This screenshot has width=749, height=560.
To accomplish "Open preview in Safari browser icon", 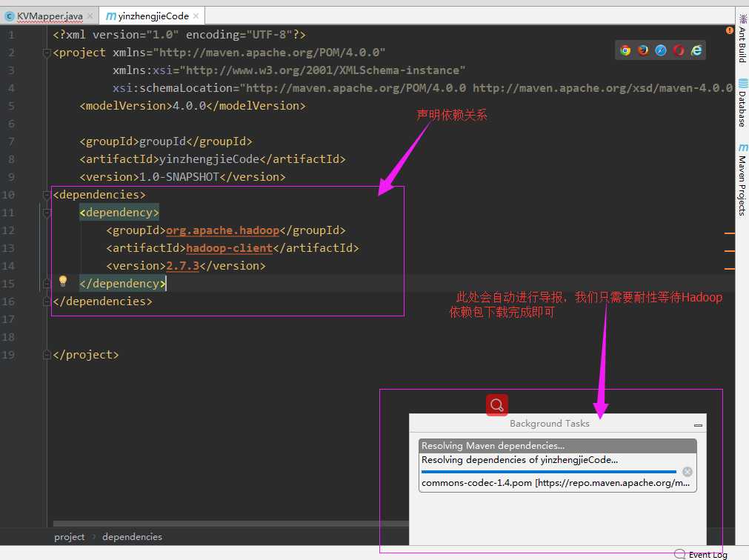I will tap(661, 50).
